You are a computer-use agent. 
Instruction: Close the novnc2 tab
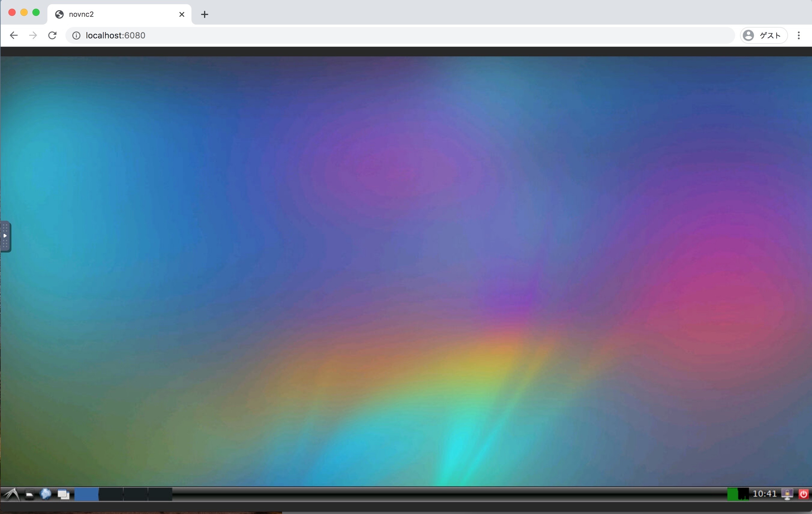tap(182, 14)
